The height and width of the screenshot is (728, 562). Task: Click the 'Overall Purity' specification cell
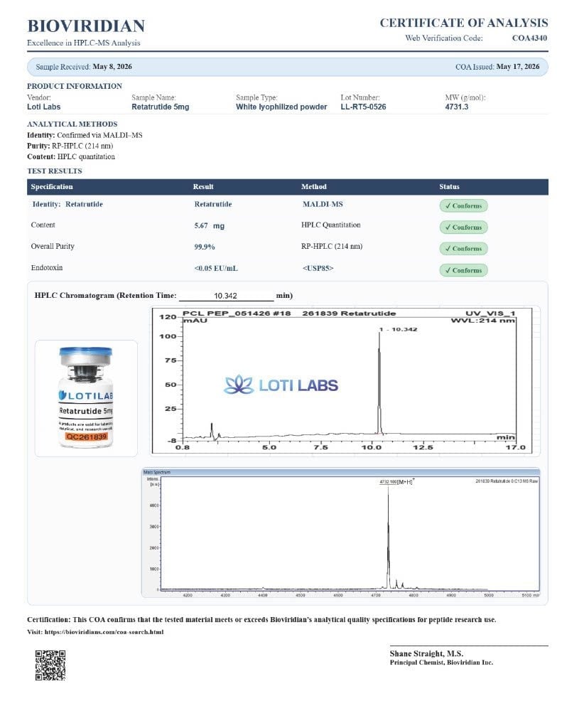pyautogui.click(x=53, y=246)
